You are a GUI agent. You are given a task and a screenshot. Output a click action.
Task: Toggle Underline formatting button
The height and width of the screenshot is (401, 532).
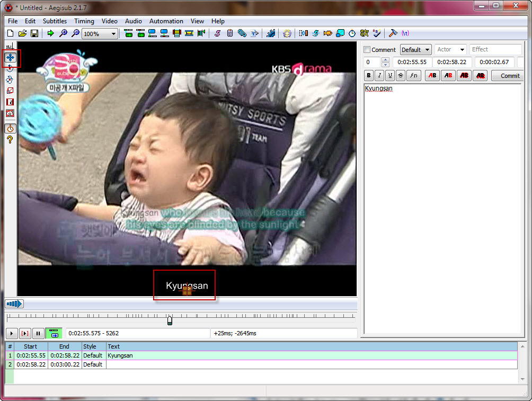click(390, 75)
